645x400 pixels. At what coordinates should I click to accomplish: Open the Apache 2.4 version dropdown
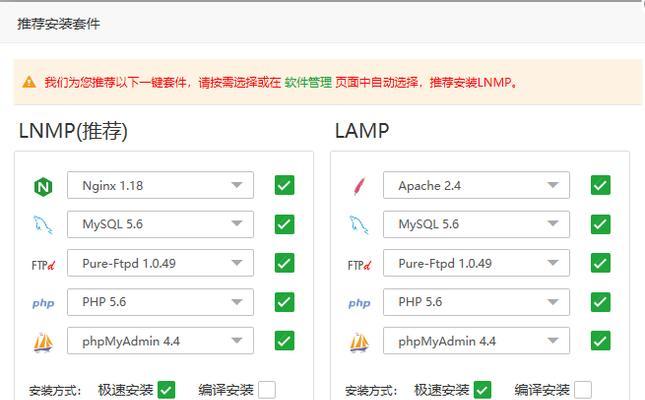coord(476,185)
